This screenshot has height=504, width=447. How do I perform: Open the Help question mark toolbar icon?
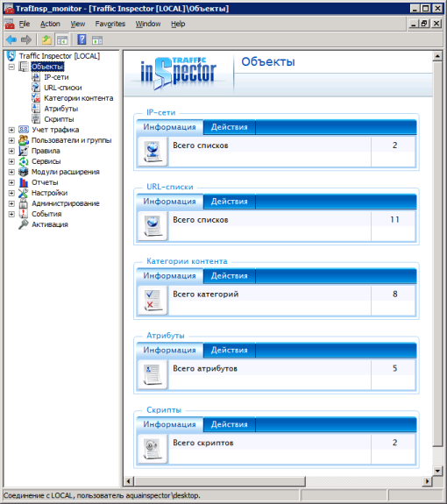click(x=82, y=39)
